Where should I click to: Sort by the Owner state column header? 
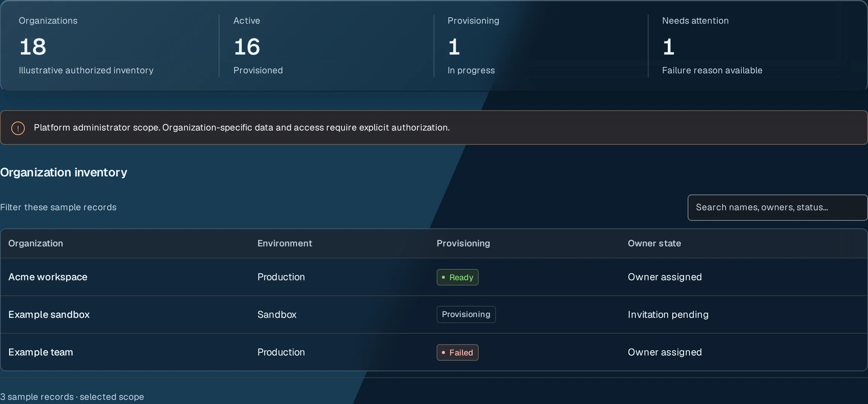coord(654,243)
